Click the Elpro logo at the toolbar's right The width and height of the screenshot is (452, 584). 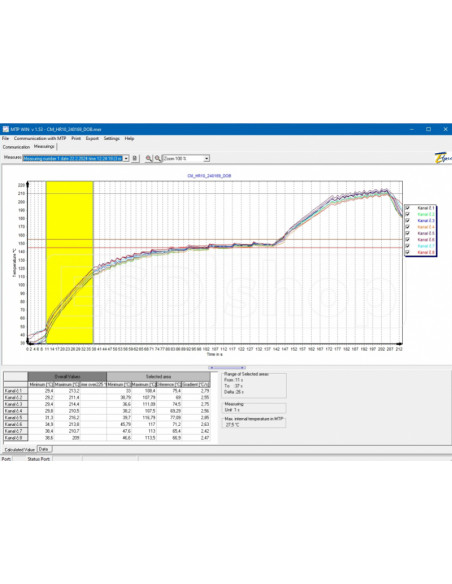(x=443, y=158)
